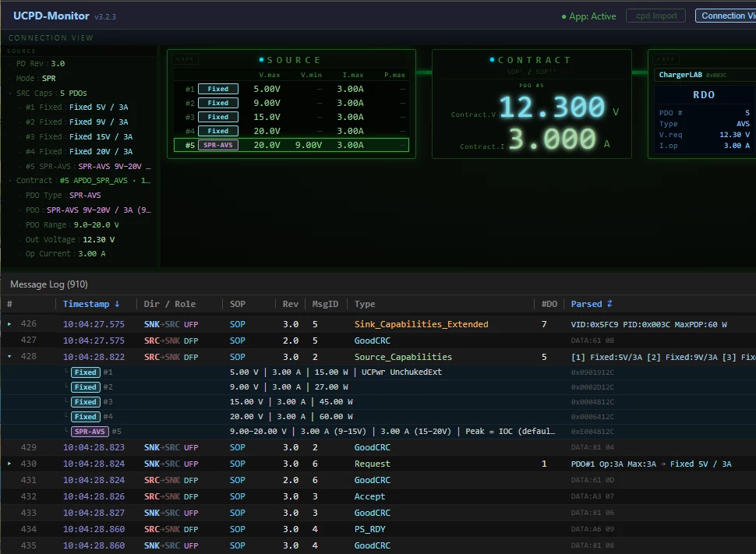Image resolution: width=756 pixels, height=554 pixels.
Task: Click the .cpd Import button
Action: pos(655,16)
